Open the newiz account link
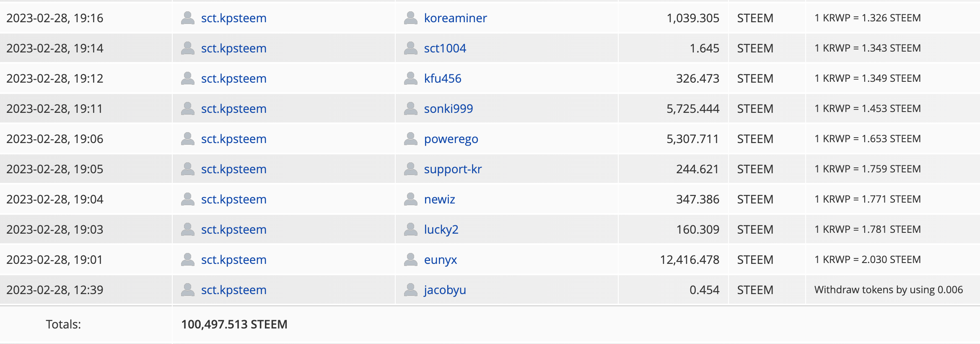Viewport: 980px width, 344px height. 439,199
